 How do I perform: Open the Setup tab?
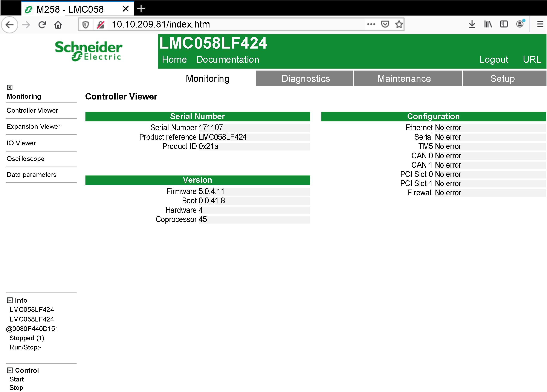click(x=502, y=79)
